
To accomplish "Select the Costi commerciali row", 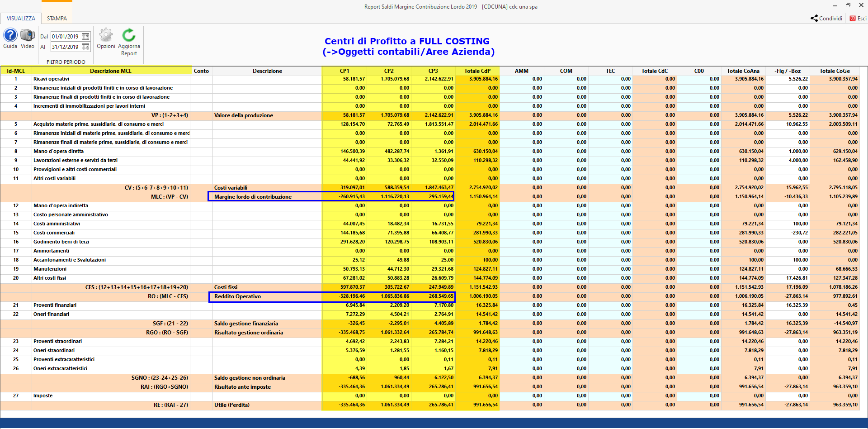I will pos(429,233).
